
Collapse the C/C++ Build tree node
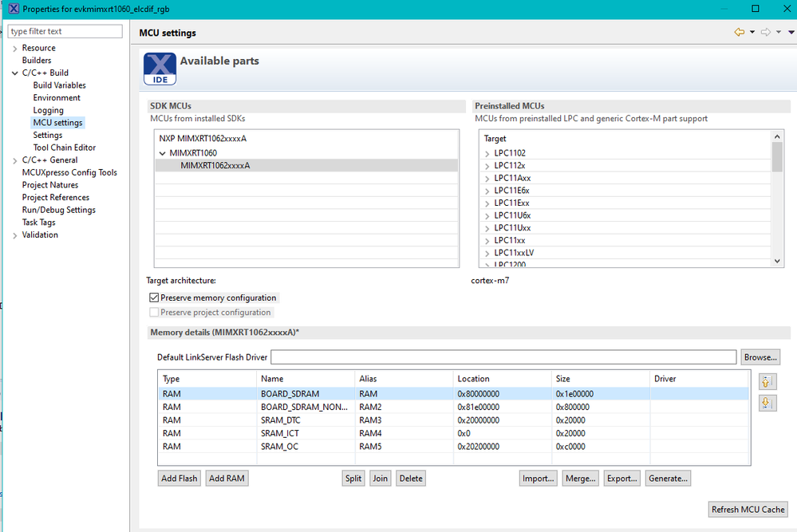pos(14,73)
